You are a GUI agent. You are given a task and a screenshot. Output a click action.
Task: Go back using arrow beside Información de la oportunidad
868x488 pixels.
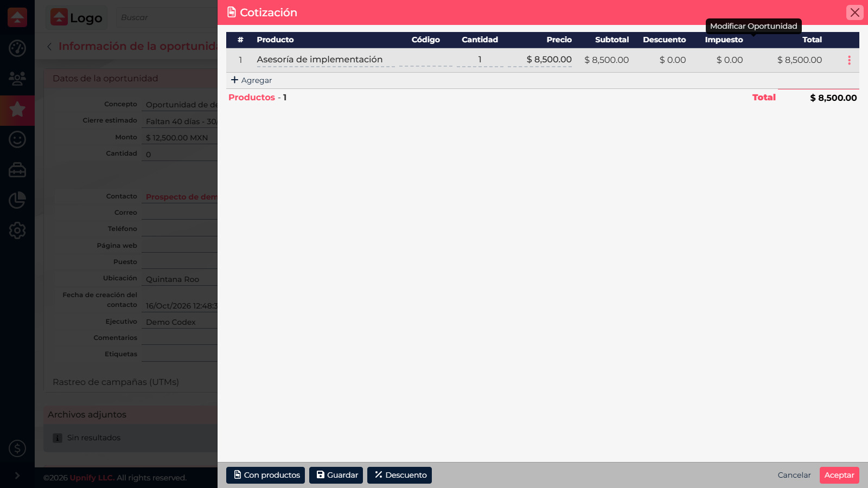pos(49,47)
